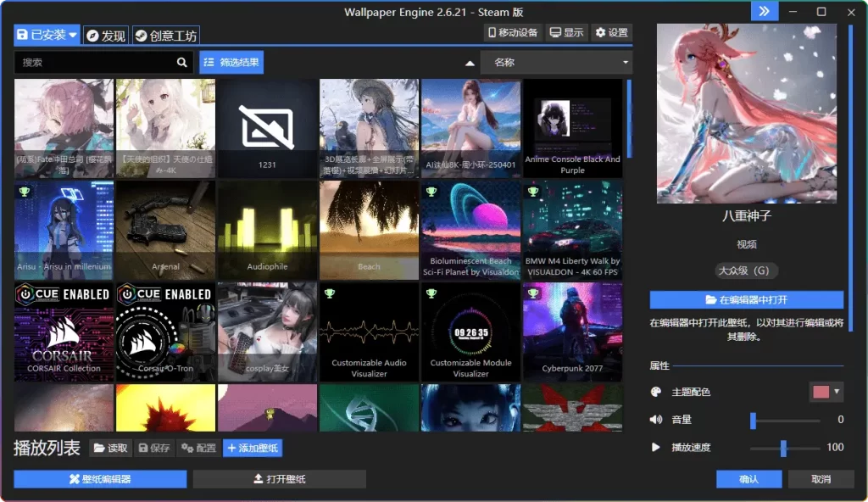Select the Arsenal wallpaper thumbnail

coord(165,230)
